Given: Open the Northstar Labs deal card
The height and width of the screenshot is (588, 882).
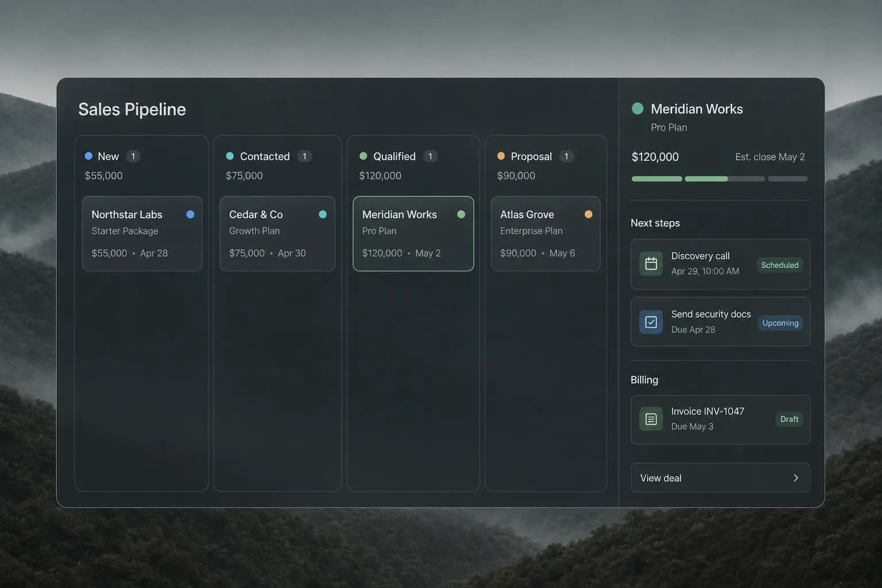Looking at the screenshot, I should pos(142,234).
